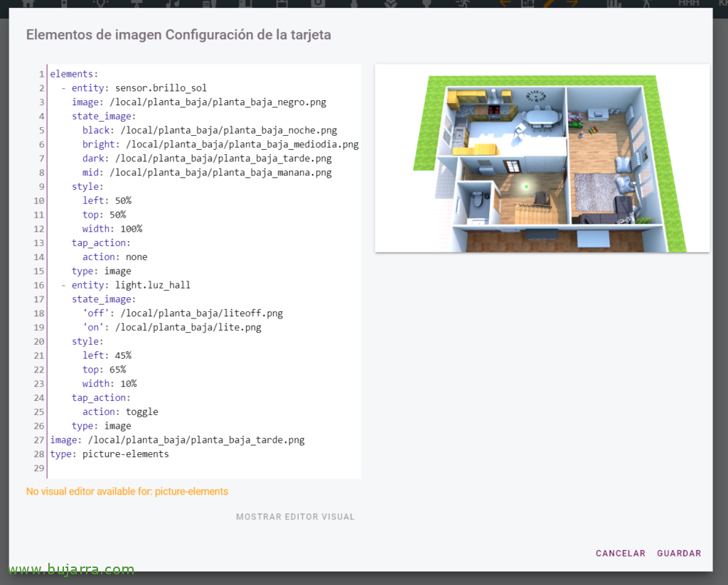
Task: Click line number 16 in the gutter
Action: point(39,285)
